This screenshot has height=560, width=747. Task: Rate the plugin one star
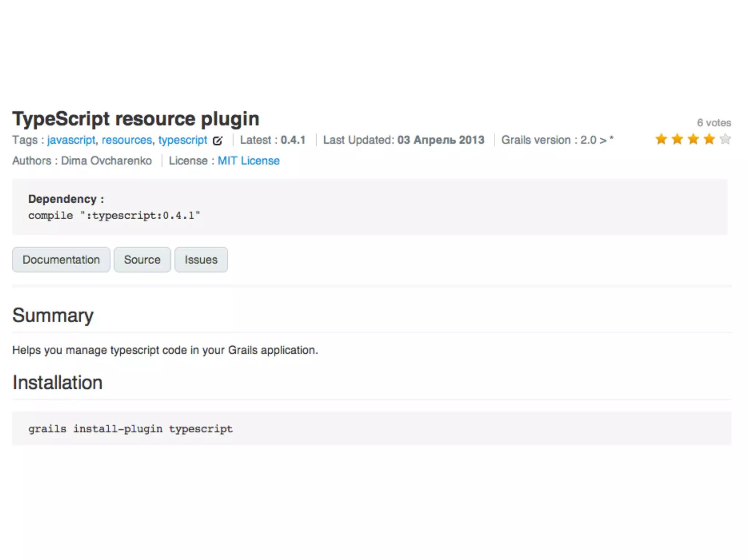tap(661, 139)
